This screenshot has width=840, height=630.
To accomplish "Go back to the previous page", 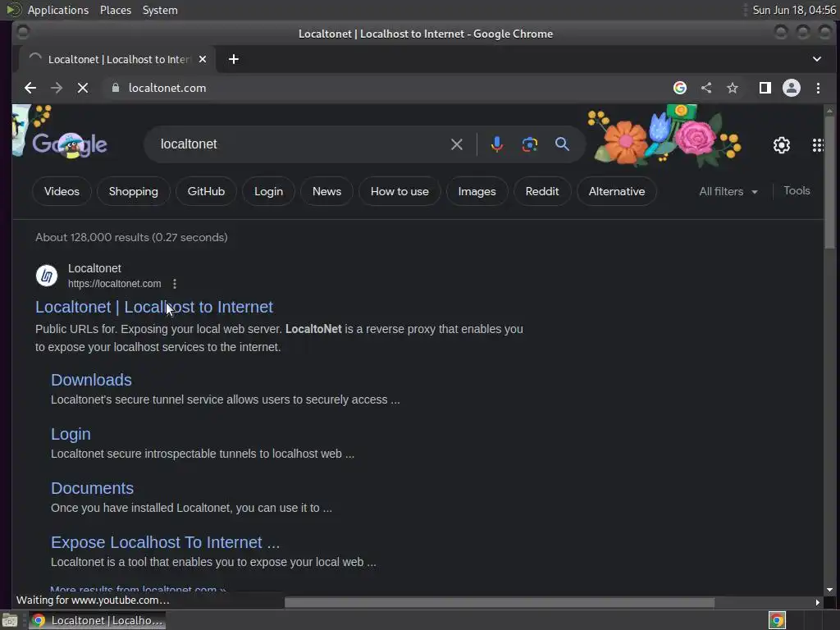I will click(30, 88).
